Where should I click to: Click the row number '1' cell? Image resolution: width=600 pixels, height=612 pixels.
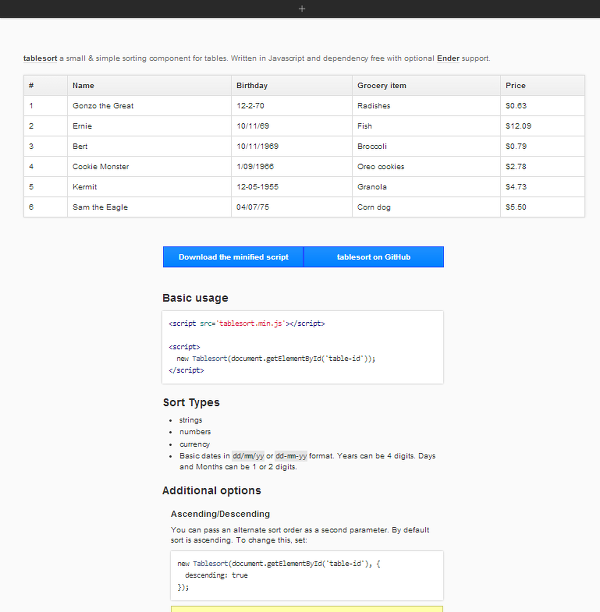[46, 106]
